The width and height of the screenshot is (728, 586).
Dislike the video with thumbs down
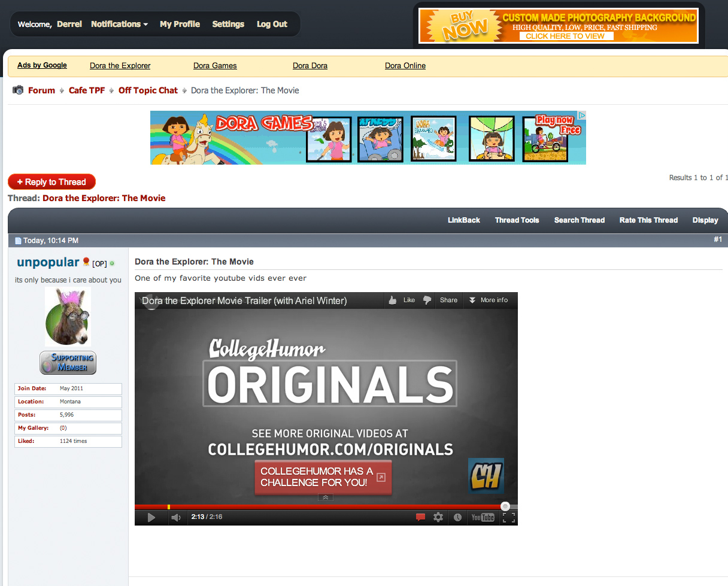coord(427,300)
